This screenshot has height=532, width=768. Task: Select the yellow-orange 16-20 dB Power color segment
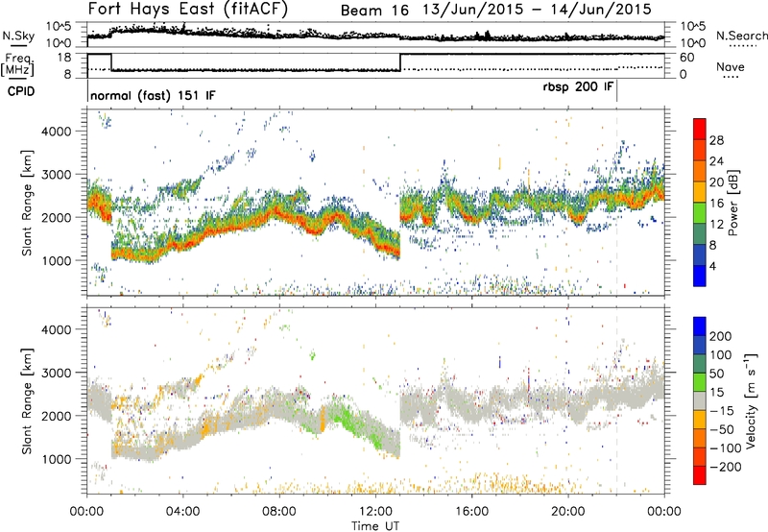click(700, 191)
